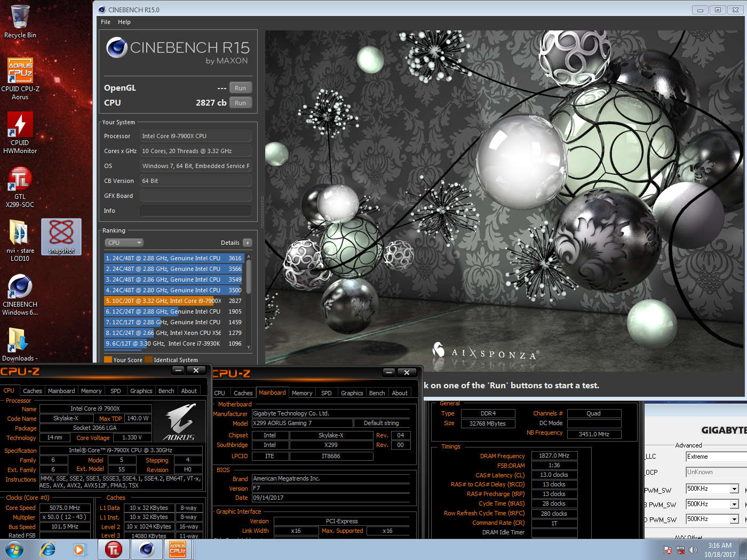Screen dimensions: 747x560
Task: Select the snapshot desktop icon
Action: (61, 237)
